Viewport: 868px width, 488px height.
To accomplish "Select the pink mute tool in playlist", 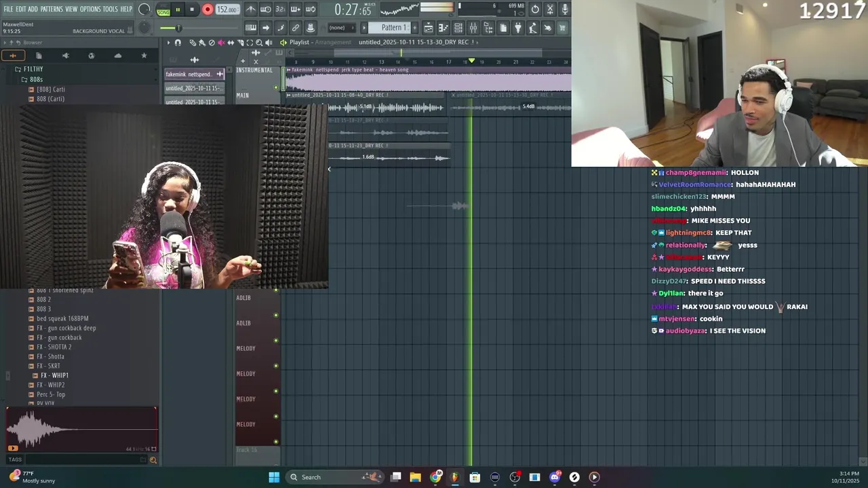I will pos(221,43).
